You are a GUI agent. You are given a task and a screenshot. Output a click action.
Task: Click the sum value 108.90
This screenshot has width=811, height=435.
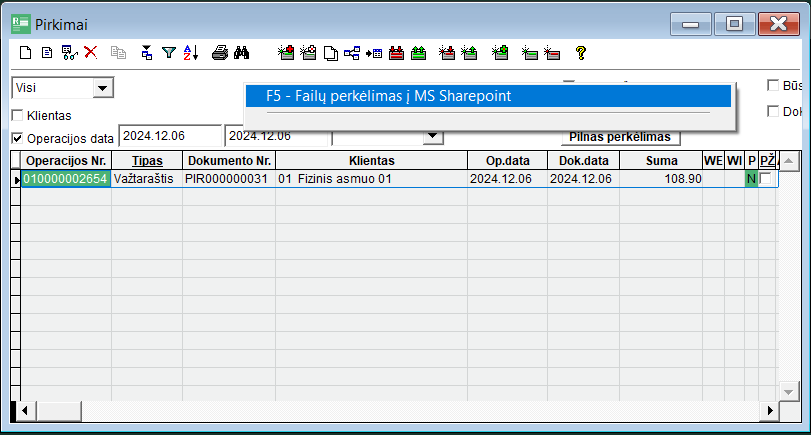pyautogui.click(x=661, y=179)
